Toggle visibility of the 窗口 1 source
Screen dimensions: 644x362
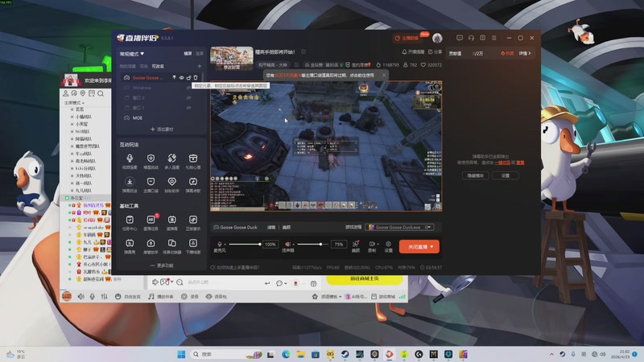pos(188,108)
